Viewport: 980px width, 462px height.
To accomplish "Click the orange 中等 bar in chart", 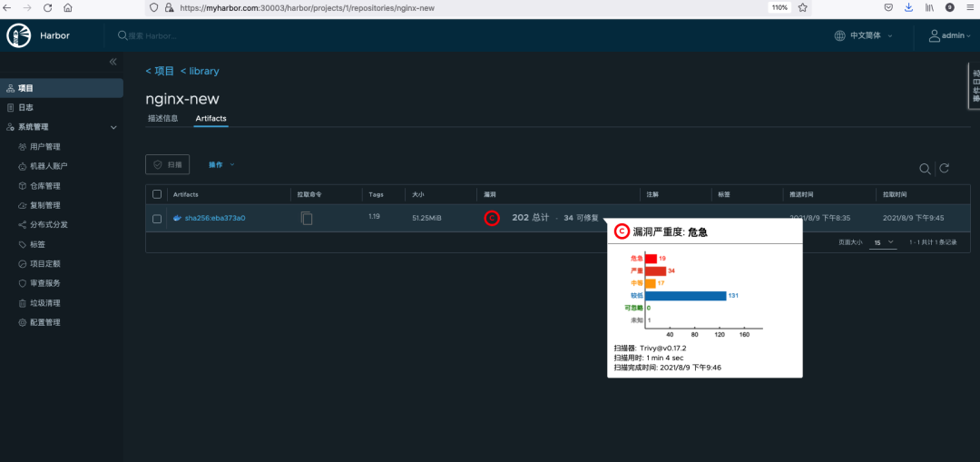I will point(650,283).
